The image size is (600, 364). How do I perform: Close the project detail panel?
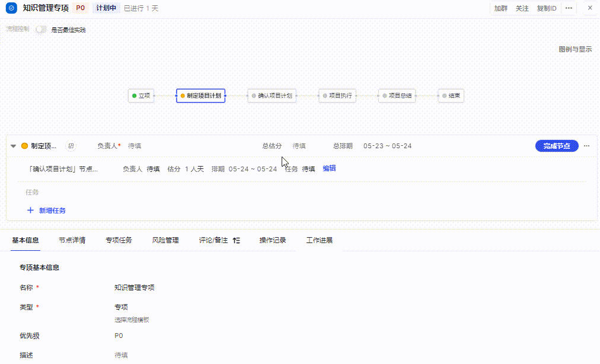coord(589,8)
